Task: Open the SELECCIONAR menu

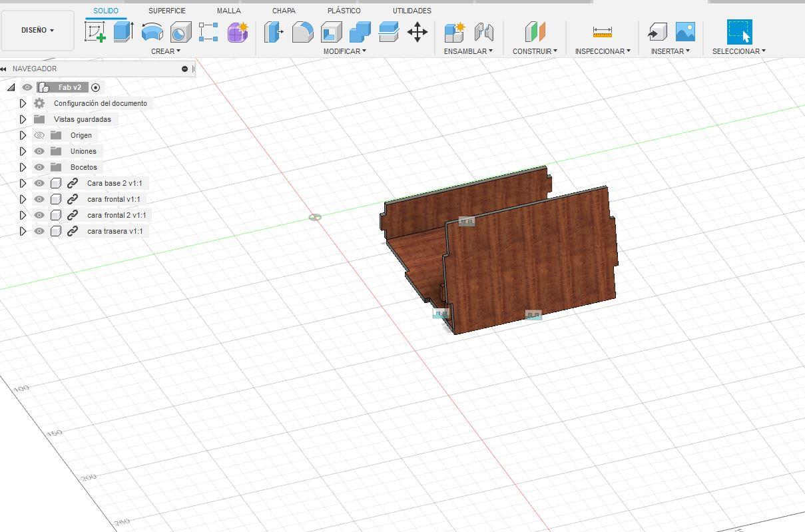Action: (x=739, y=51)
